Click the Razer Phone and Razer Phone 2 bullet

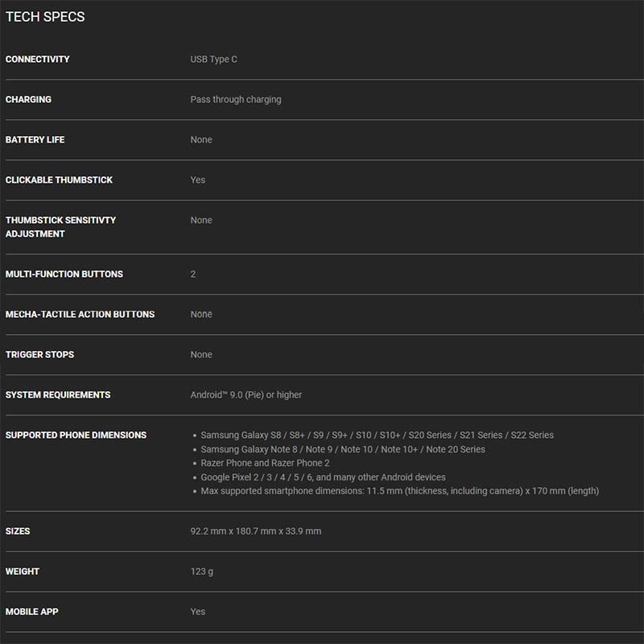265,463
